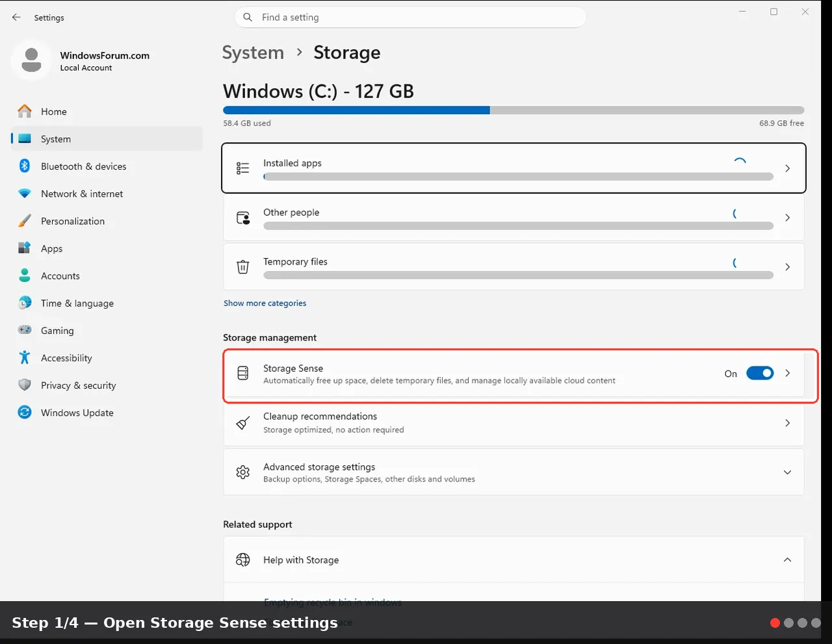This screenshot has width=832, height=644.
Task: Collapse the Help with Storage section
Action: point(787,560)
